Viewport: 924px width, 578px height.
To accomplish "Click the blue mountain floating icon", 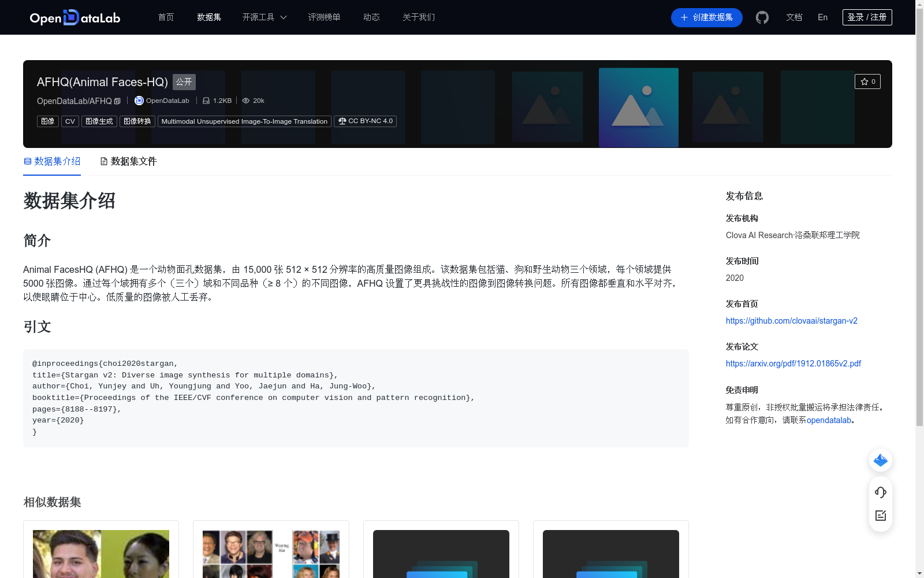I will pyautogui.click(x=880, y=460).
